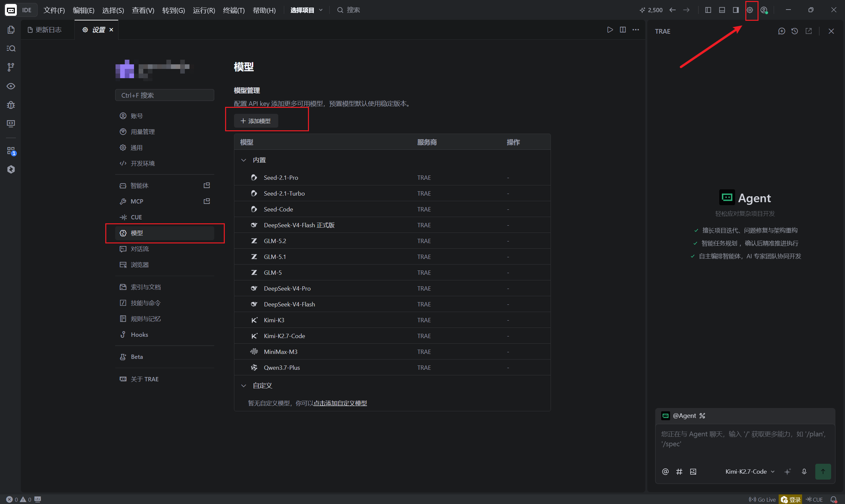Send the message with the green arrow button

coord(823,471)
